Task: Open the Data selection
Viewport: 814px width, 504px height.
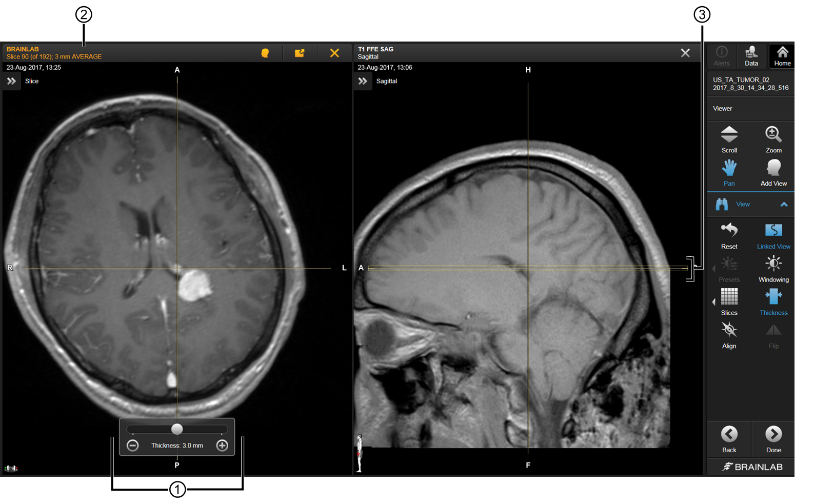Action: point(751,56)
